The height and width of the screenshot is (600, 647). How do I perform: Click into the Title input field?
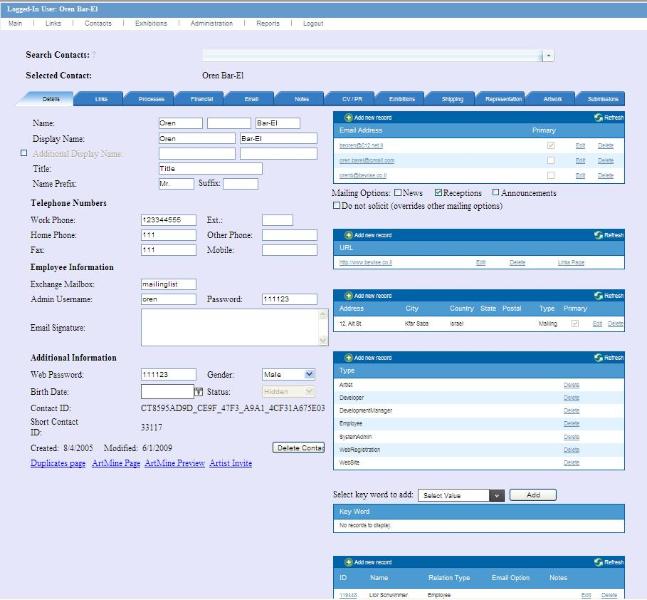210,168
